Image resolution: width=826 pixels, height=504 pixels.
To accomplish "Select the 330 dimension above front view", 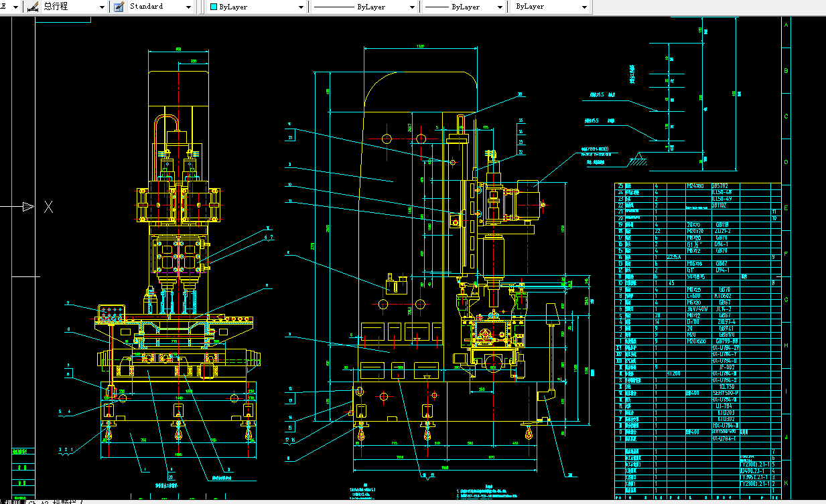I will click(193, 61).
